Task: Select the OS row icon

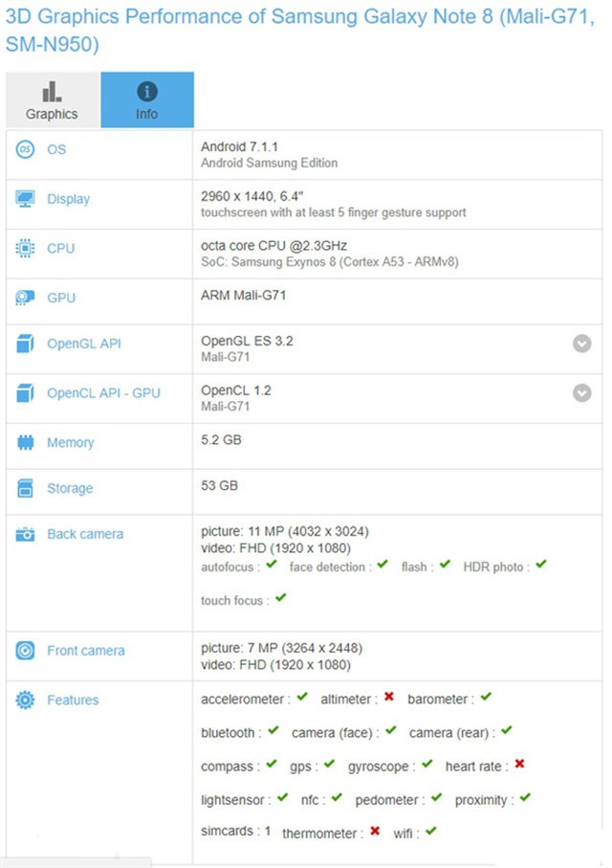Action: point(25,150)
